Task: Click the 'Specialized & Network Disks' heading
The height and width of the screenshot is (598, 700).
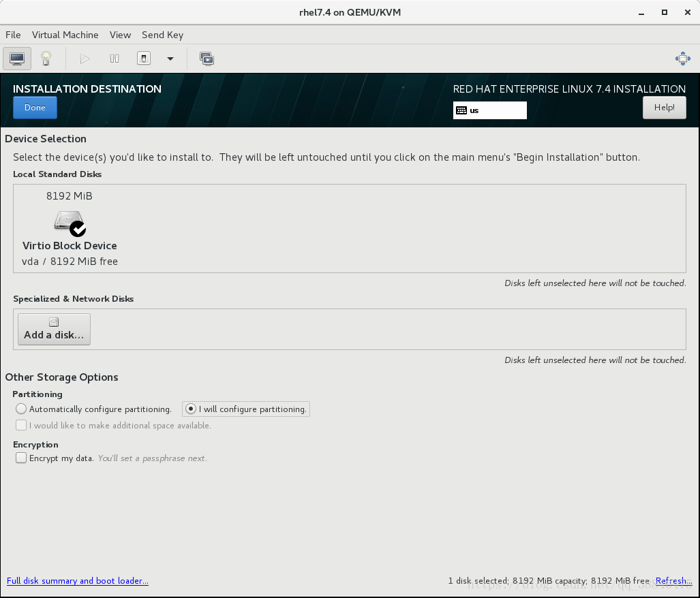Action: click(73, 299)
